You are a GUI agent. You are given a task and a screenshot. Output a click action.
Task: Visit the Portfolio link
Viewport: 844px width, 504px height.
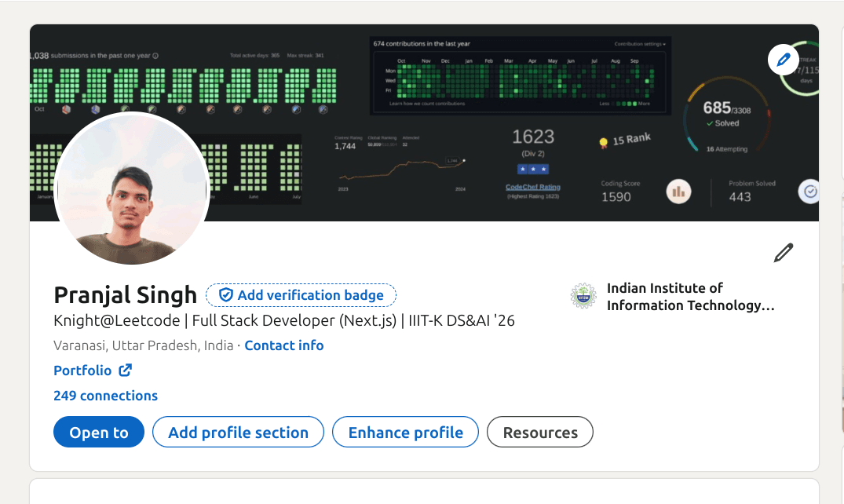point(93,371)
